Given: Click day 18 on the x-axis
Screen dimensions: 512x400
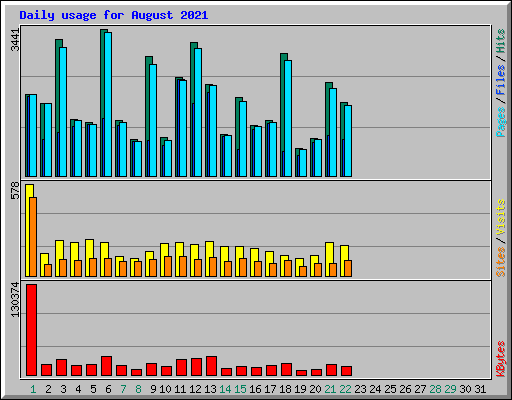Looking at the screenshot, I should pos(285,389).
